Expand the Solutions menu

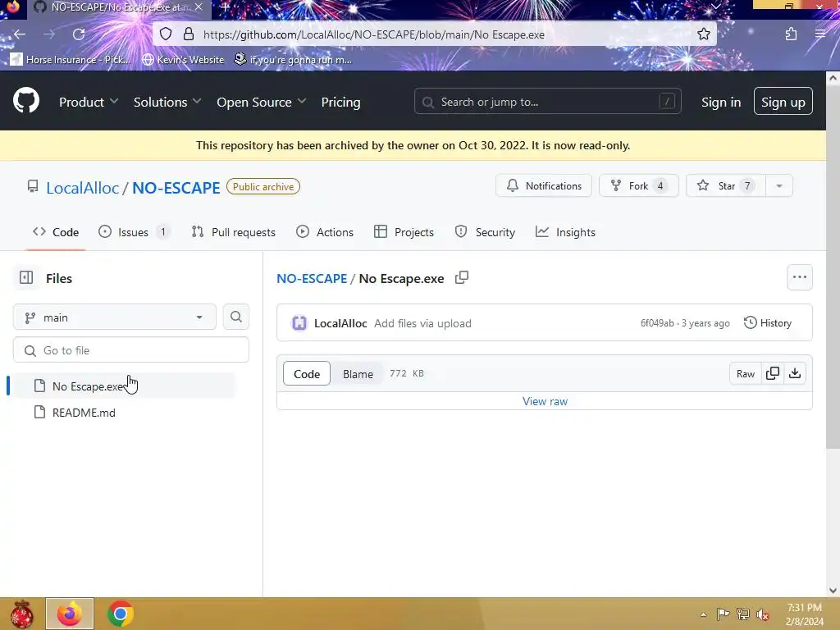(x=167, y=102)
